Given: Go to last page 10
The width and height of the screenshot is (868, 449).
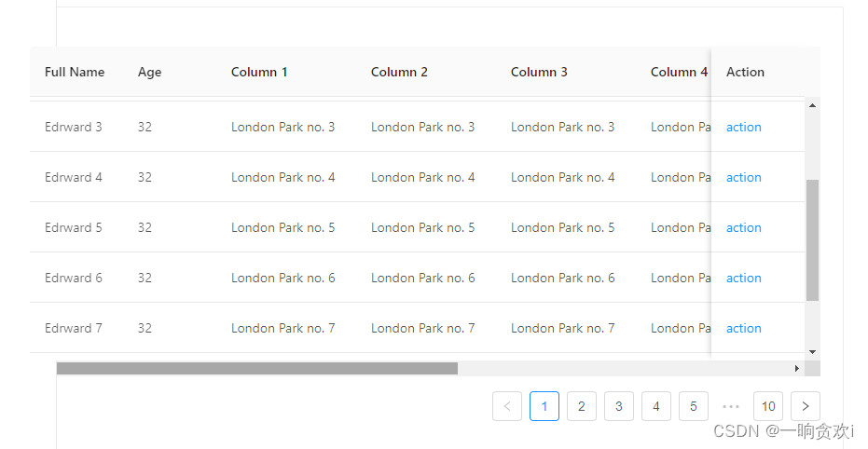Looking at the screenshot, I should [x=768, y=406].
